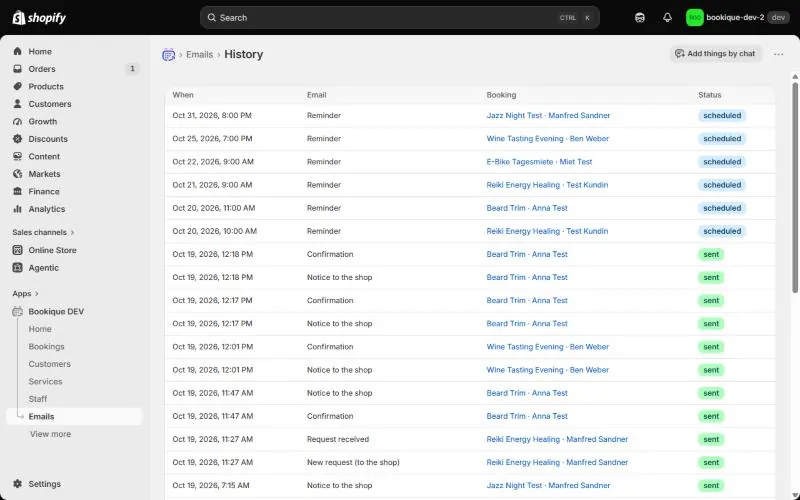Click the Shopify logo
Viewport: 800px width, 500px height.
pos(39,18)
